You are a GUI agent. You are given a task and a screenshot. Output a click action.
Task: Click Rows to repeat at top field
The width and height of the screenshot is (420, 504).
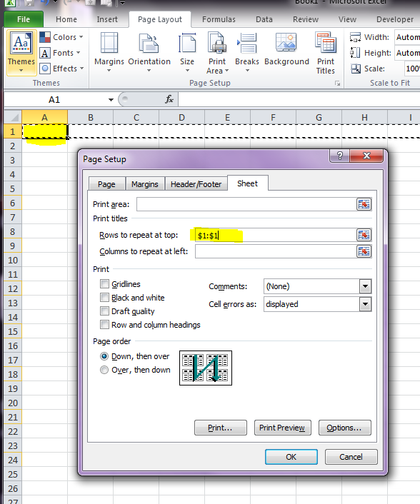[276, 235]
